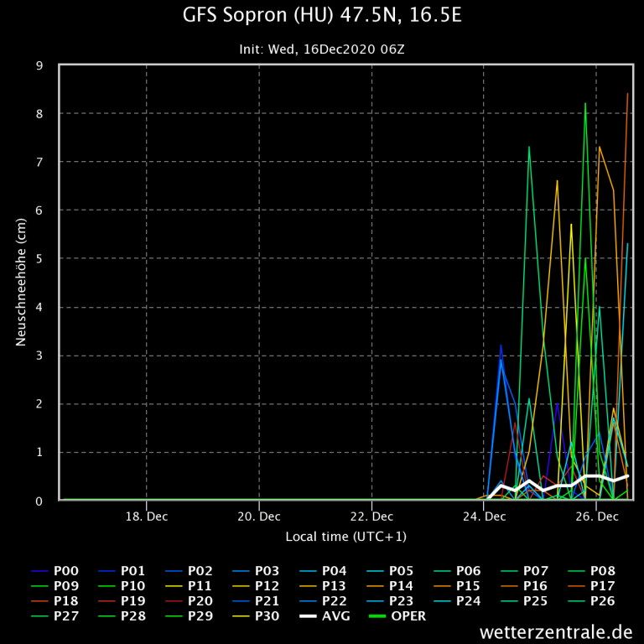Click the 26. Dec x-axis tick label
This screenshot has width=644, height=644.
[596, 517]
